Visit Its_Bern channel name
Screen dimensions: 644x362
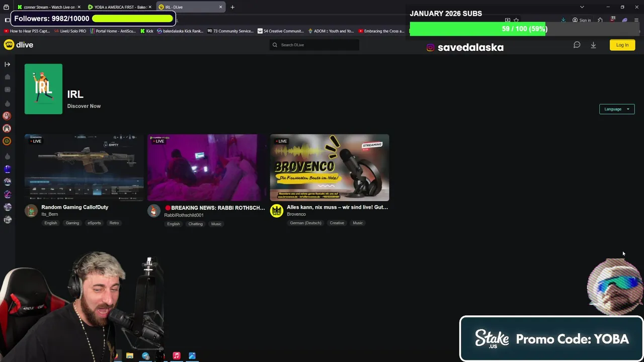click(x=50, y=214)
